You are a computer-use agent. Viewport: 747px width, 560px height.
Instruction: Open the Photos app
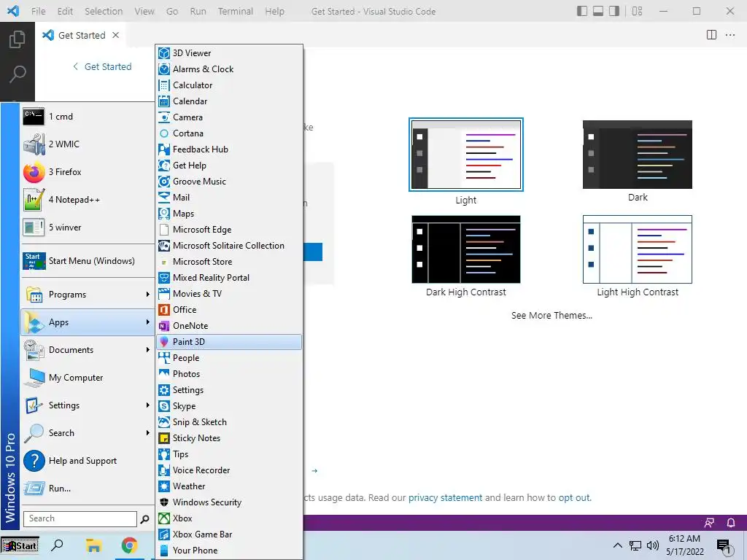229,374
